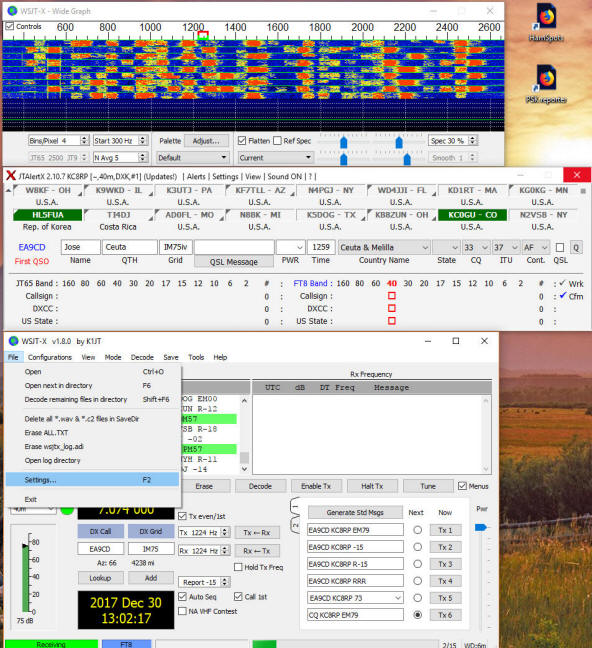The image size is (592, 648).
Task: Toggle the Tx even/1st checkbox
Action: point(182,516)
